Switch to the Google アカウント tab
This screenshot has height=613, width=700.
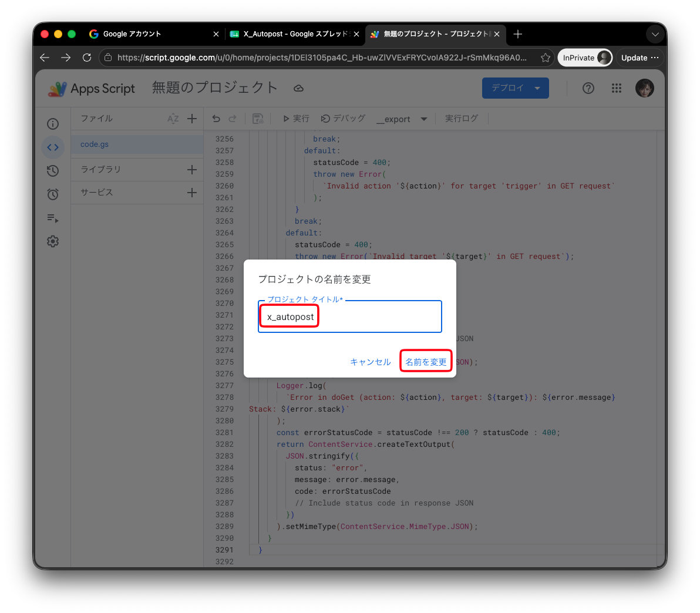tap(153, 34)
